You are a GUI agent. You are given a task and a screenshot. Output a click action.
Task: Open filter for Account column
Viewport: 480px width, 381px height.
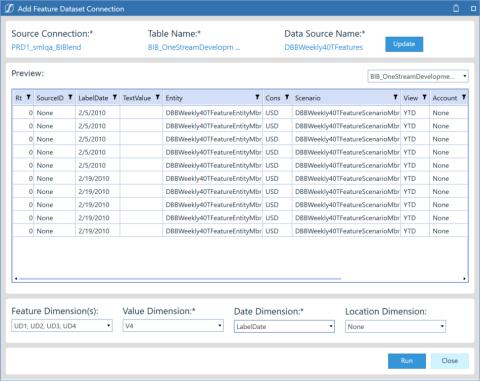[464, 97]
